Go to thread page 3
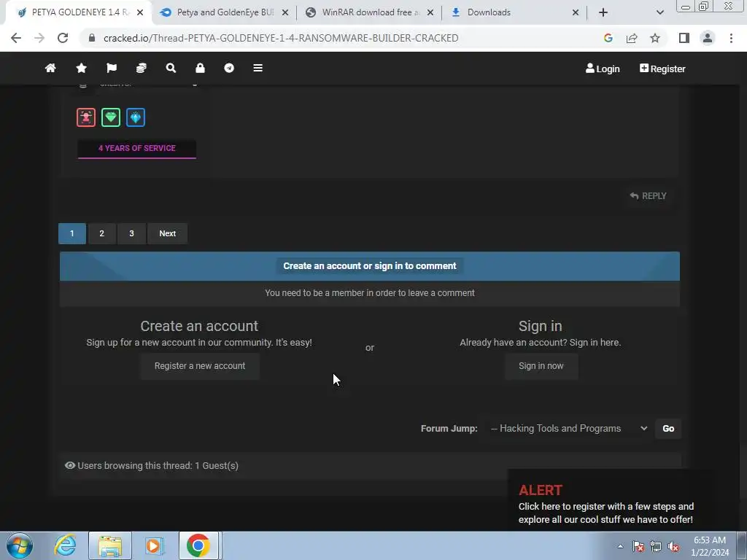Screen dimensions: 747x560 (131, 233)
